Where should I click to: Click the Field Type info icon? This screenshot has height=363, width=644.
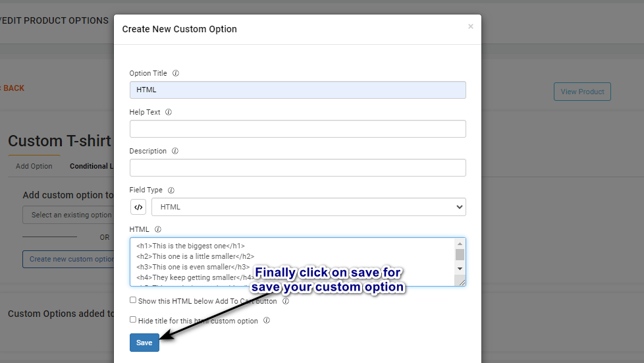coord(171,190)
